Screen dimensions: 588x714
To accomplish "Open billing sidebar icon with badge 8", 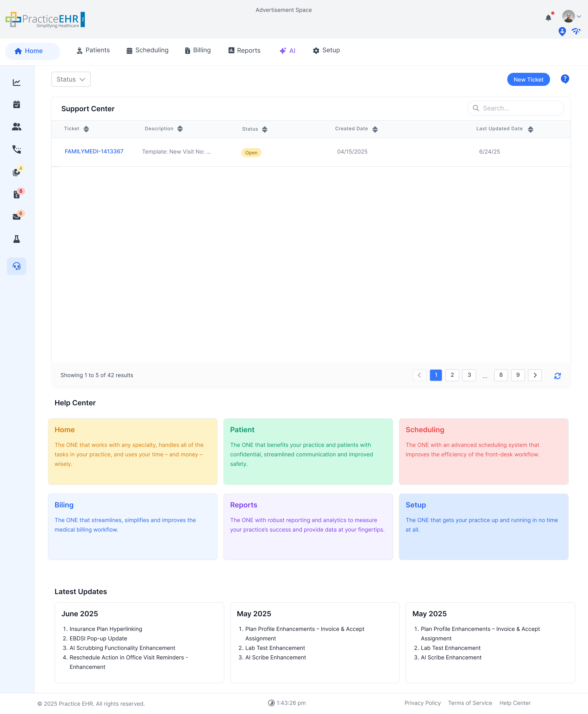I will pos(17,194).
